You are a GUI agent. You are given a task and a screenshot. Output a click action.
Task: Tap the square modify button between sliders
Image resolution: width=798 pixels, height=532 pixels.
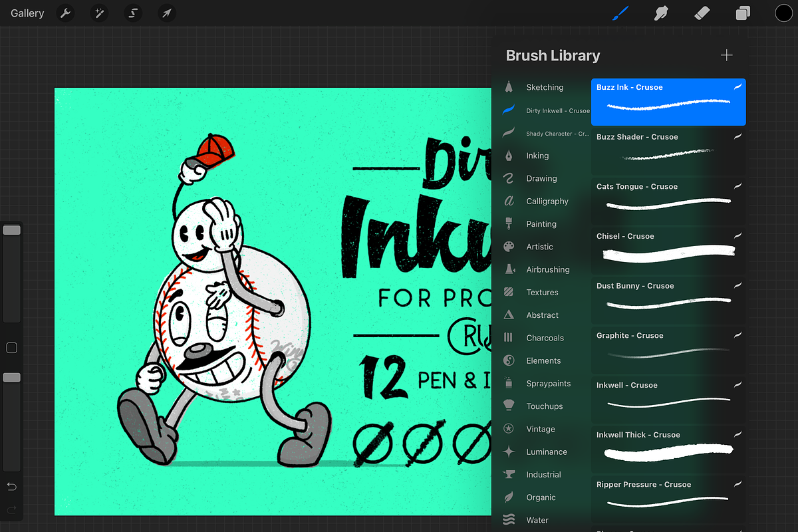tap(11, 348)
